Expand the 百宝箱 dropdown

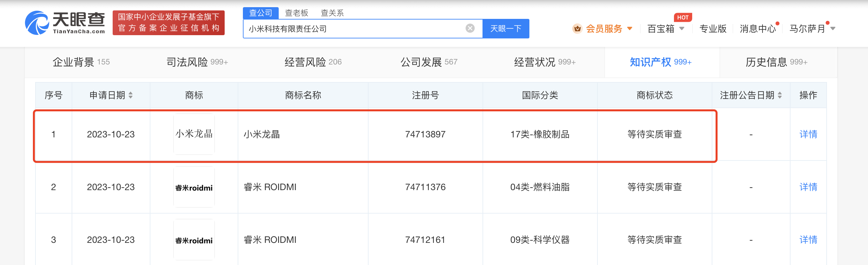pyautogui.click(x=682, y=29)
